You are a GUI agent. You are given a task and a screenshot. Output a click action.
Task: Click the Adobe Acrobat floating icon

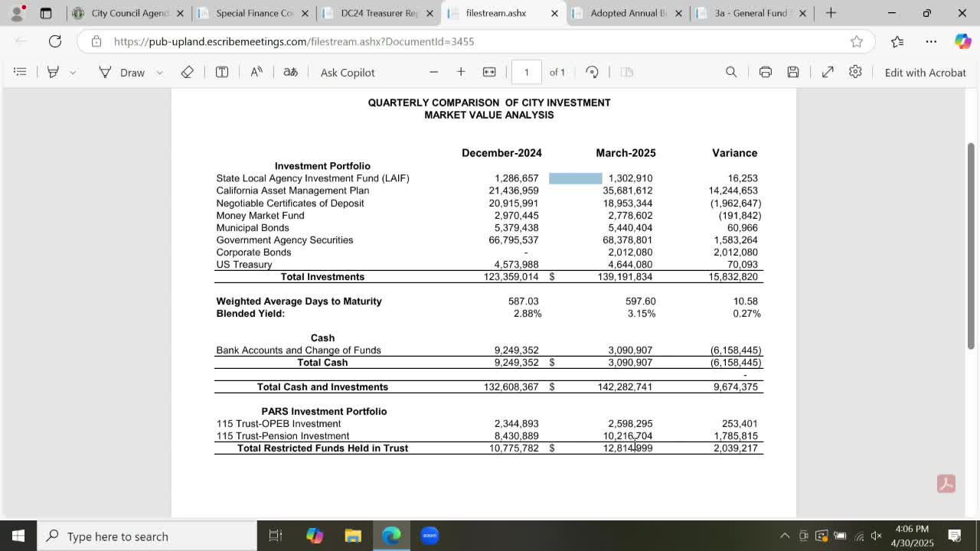pyautogui.click(x=946, y=484)
